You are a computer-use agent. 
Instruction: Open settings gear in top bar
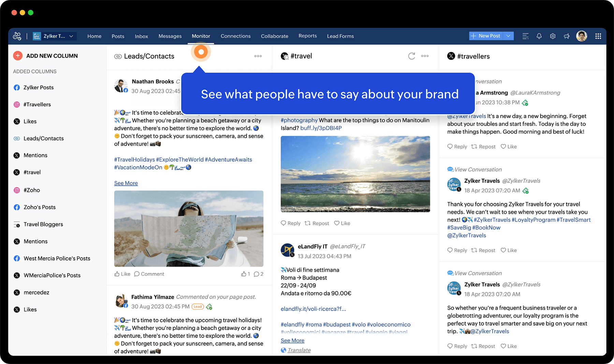[x=553, y=36]
